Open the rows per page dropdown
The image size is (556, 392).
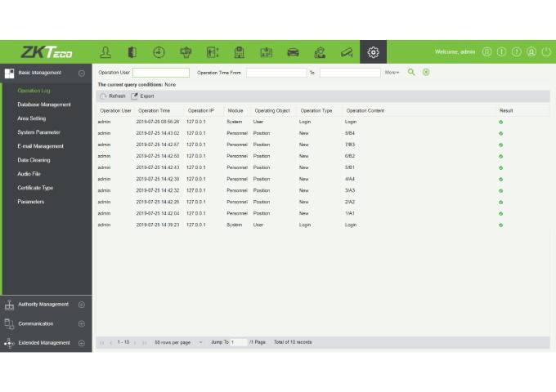(178, 342)
